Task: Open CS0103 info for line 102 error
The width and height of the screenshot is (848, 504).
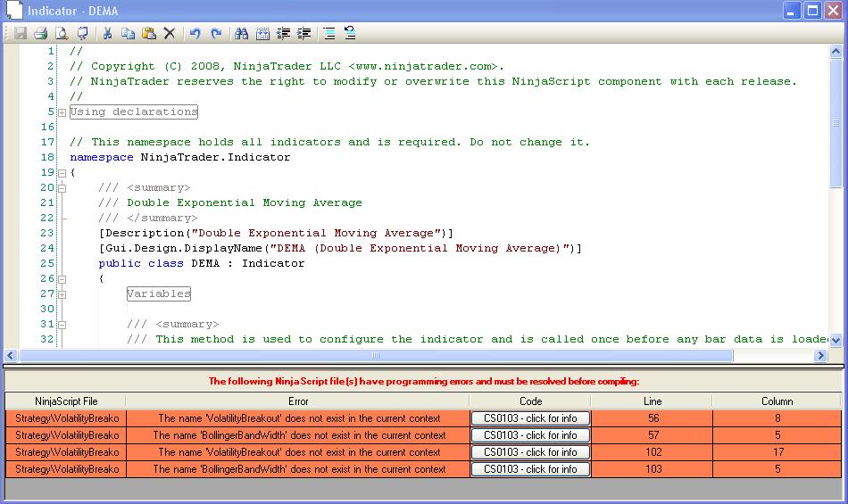Action: pyautogui.click(x=530, y=452)
